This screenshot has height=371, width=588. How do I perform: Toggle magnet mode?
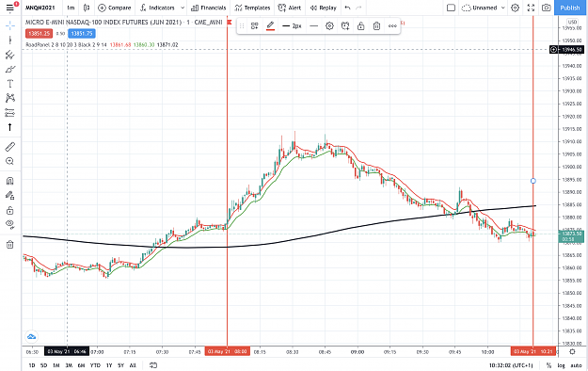pos(10,181)
